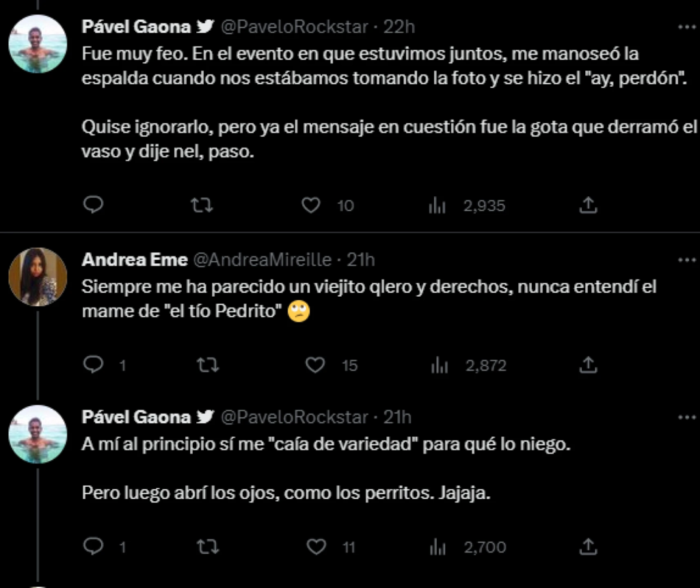Screen dimensions: 700x588
Task: Open Andrea Eme's profile picture
Action: 38,276
